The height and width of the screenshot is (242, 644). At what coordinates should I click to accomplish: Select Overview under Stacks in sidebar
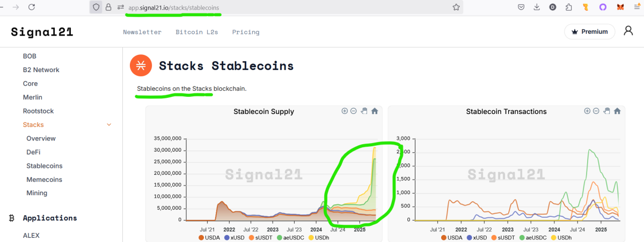(41, 138)
